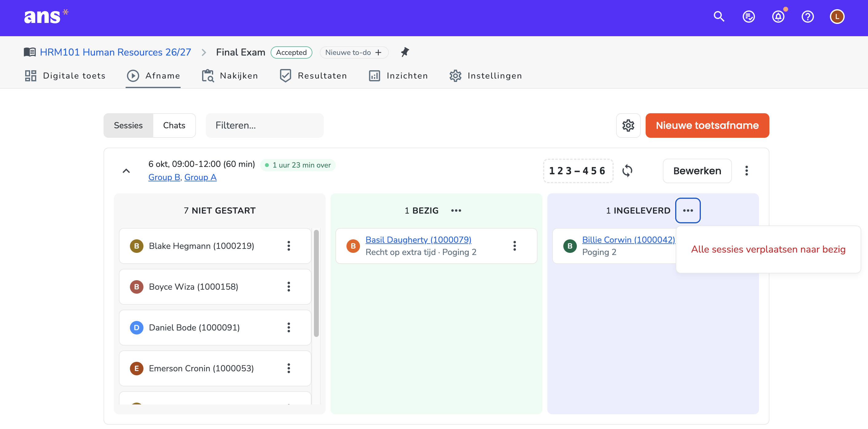868x429 pixels.
Task: Open the Group B link
Action: click(164, 177)
